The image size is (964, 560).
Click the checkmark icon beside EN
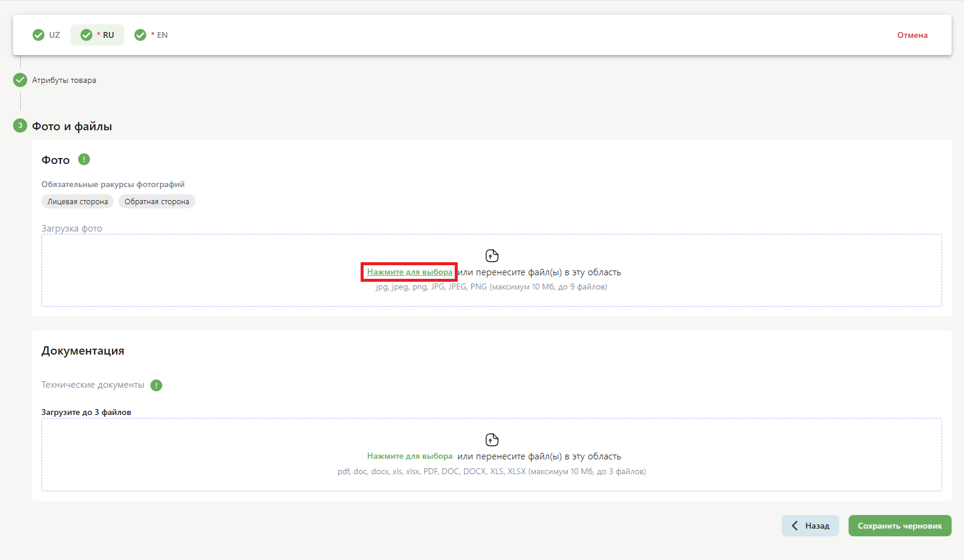140,35
